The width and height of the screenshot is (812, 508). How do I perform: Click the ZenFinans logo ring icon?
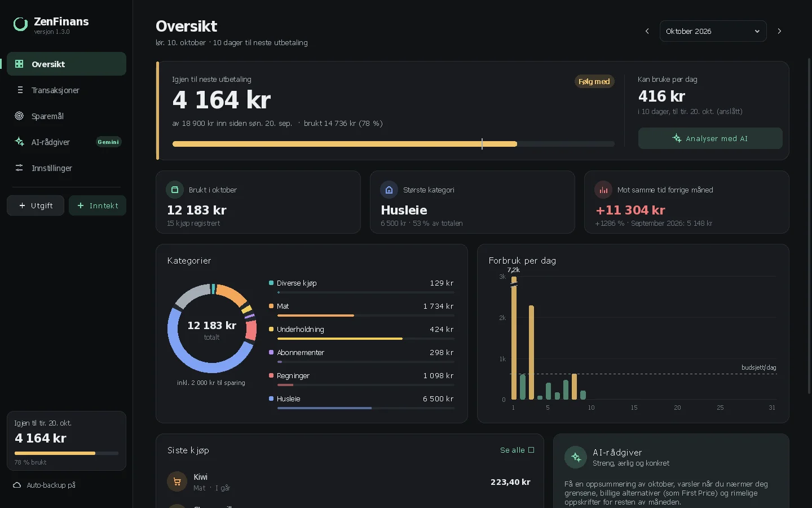pyautogui.click(x=21, y=24)
